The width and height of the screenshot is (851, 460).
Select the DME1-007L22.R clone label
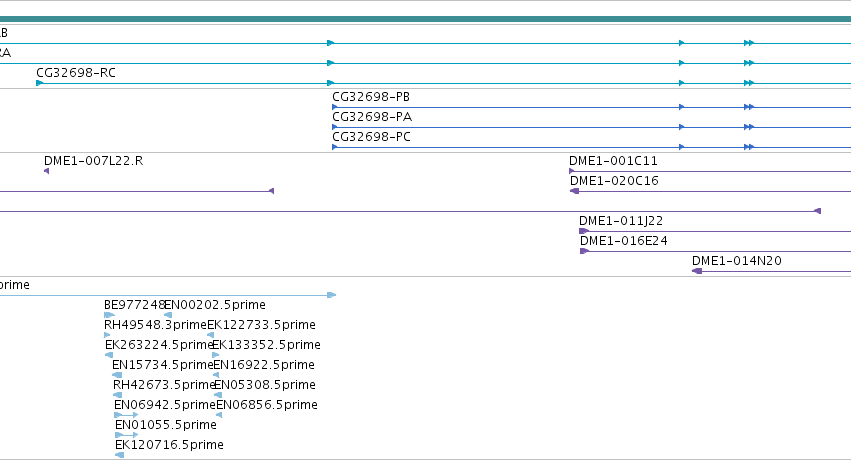tap(93, 161)
